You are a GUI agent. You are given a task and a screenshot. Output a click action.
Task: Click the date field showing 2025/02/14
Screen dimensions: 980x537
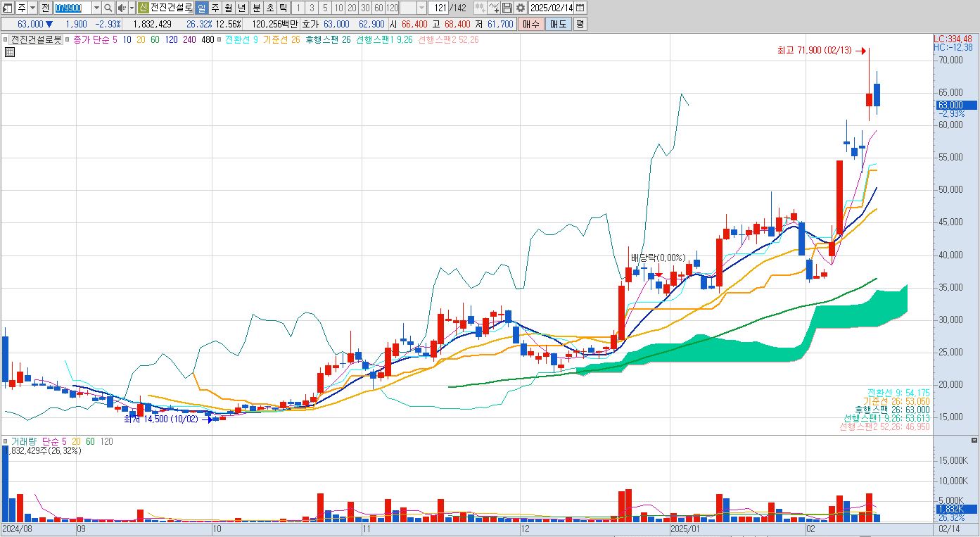552,8
